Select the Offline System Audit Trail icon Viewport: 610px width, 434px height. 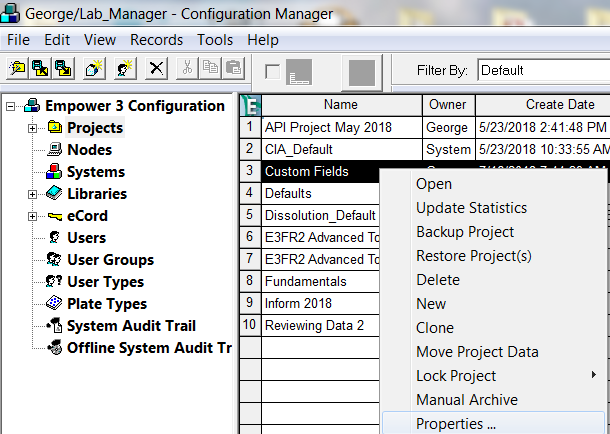[x=54, y=347]
